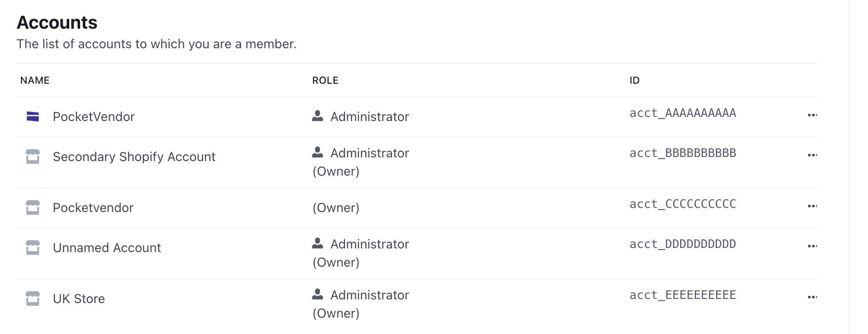
Task: Click the ID column header
Action: [635, 80]
